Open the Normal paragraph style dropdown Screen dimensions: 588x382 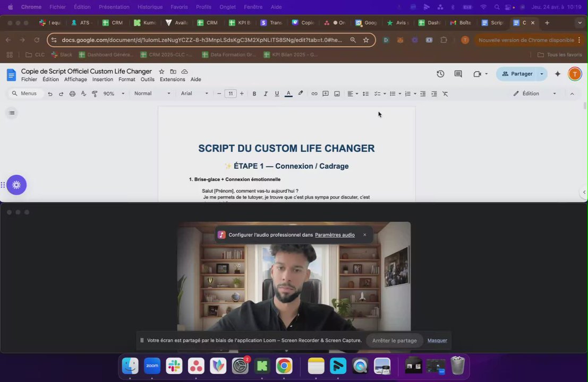[x=152, y=93]
